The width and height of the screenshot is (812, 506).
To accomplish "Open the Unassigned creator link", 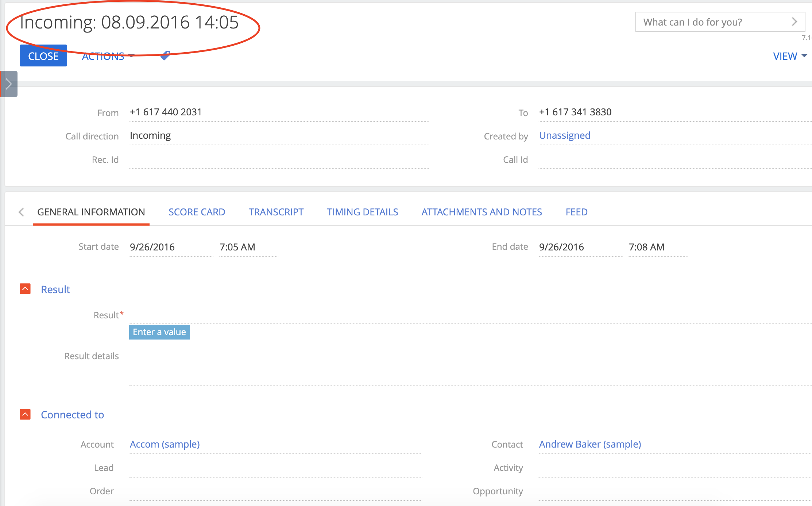I will pyautogui.click(x=565, y=135).
